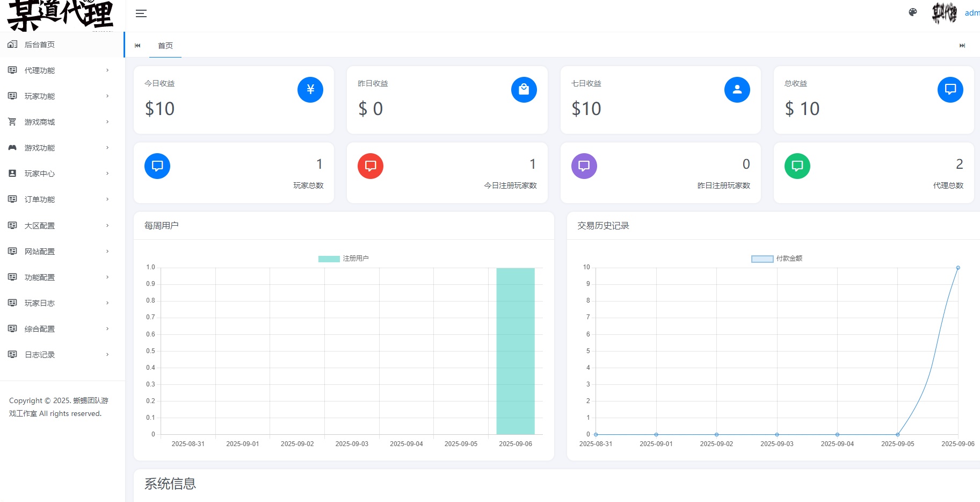Click the green icon for 代理总数
980x502 pixels.
coord(797,166)
